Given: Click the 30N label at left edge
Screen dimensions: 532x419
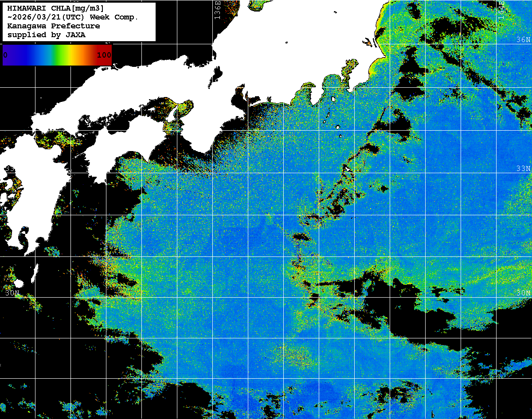Looking at the screenshot, I should 12,293.
